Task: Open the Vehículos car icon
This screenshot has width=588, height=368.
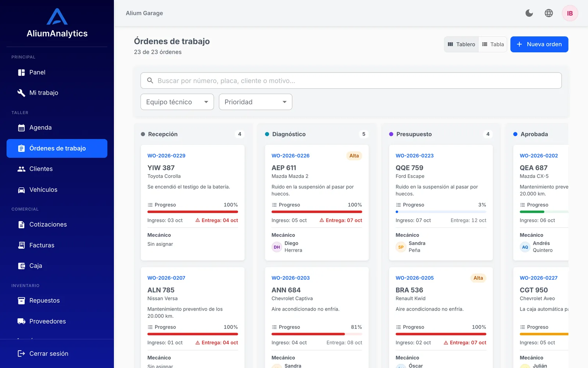Action: point(21,190)
